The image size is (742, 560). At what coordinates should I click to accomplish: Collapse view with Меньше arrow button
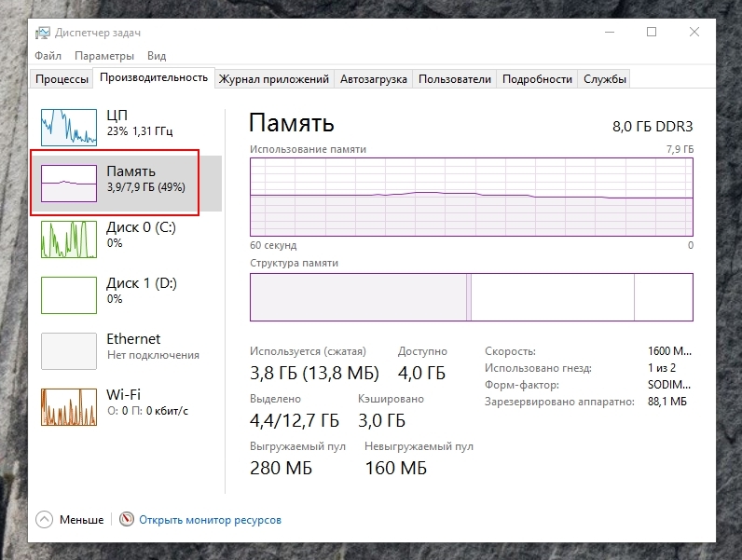(45, 519)
